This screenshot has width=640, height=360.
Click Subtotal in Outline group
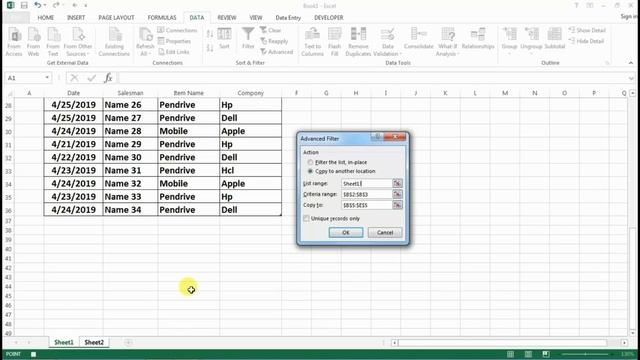555,38
